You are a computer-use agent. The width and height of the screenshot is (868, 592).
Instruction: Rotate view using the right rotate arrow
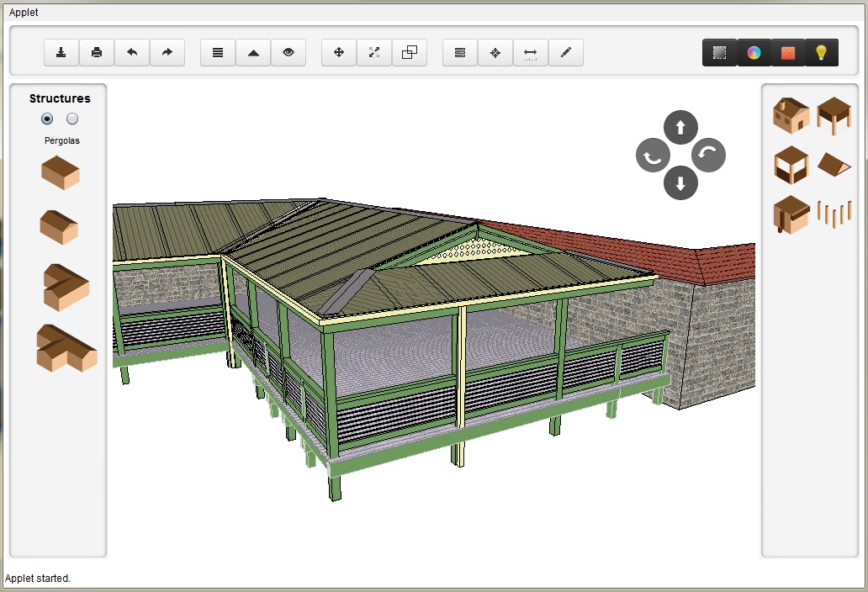[708, 155]
